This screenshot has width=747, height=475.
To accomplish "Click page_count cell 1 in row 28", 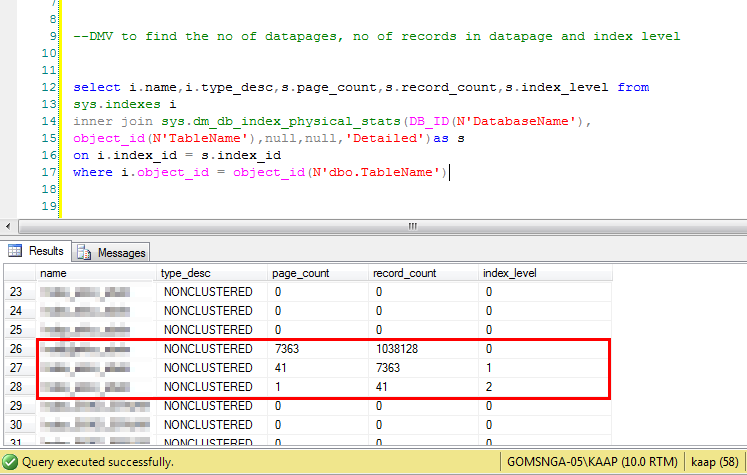I will [318, 387].
